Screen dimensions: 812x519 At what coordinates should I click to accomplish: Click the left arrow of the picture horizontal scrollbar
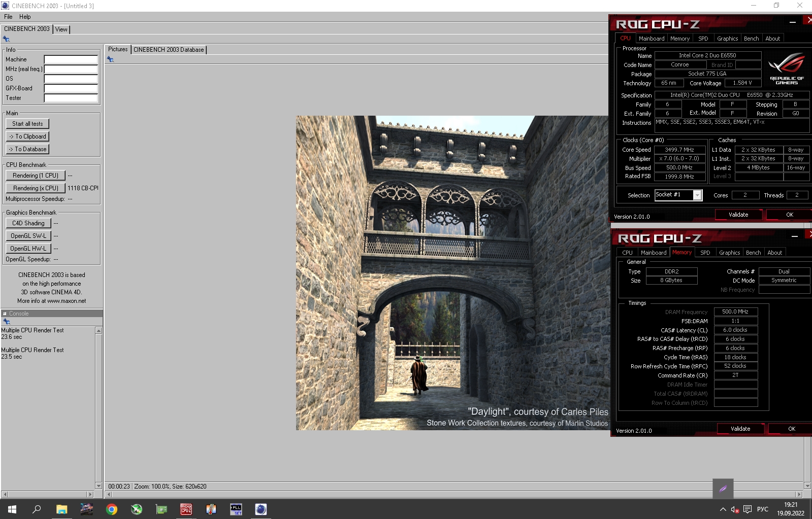108,494
